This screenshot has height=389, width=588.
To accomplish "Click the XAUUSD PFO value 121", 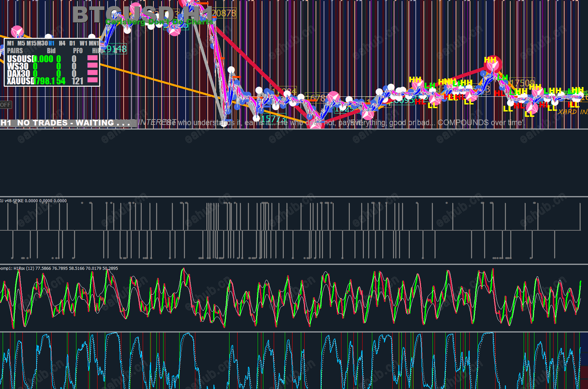I will (x=77, y=81).
